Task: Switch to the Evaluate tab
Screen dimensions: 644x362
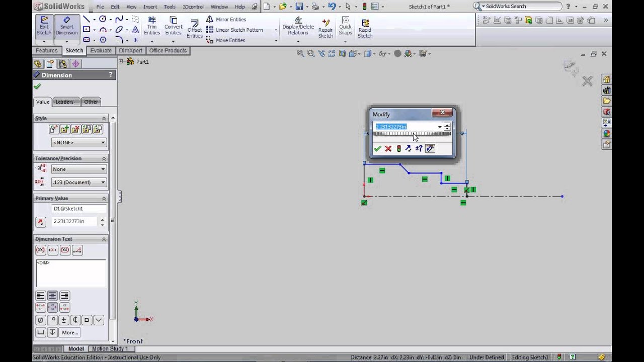Action: click(101, 50)
